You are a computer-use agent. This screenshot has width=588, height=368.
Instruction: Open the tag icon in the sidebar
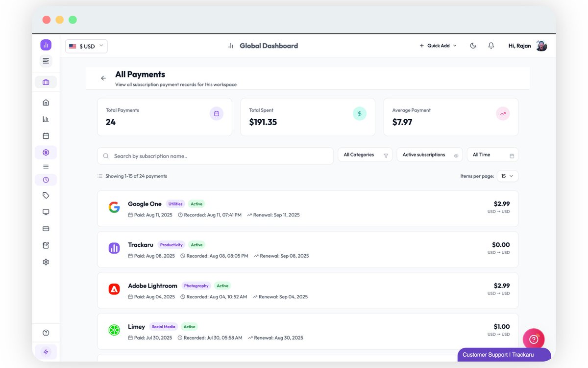click(46, 195)
